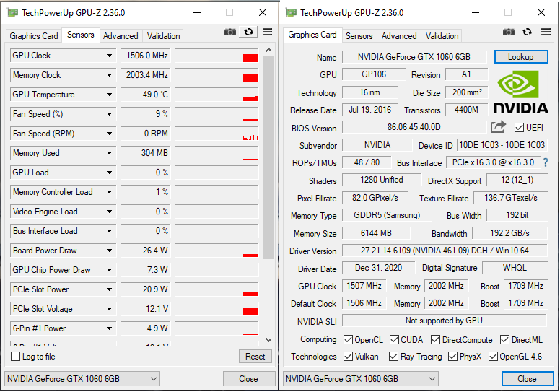
Task: Click the PCIe Slot Voltage sensor graph
Action: 216,309
